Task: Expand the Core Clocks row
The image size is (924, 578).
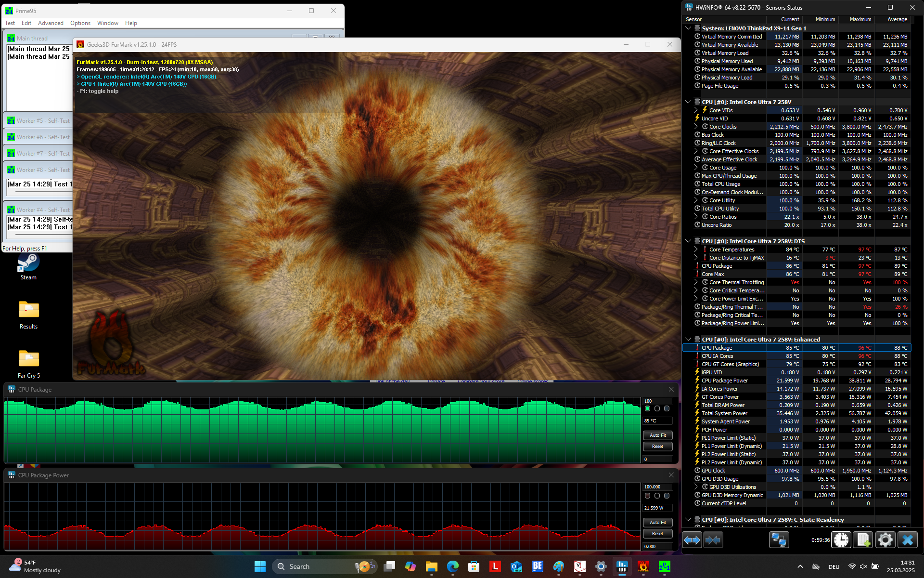Action: pyautogui.click(x=696, y=127)
